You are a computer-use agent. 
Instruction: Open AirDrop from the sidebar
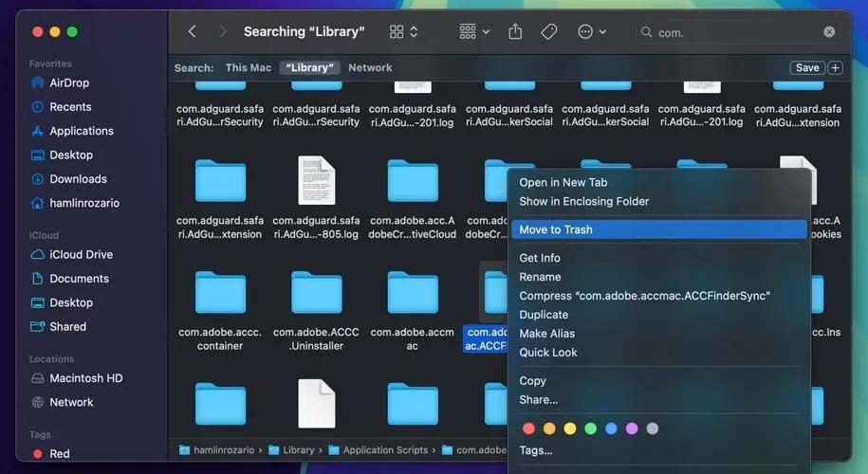click(x=69, y=83)
